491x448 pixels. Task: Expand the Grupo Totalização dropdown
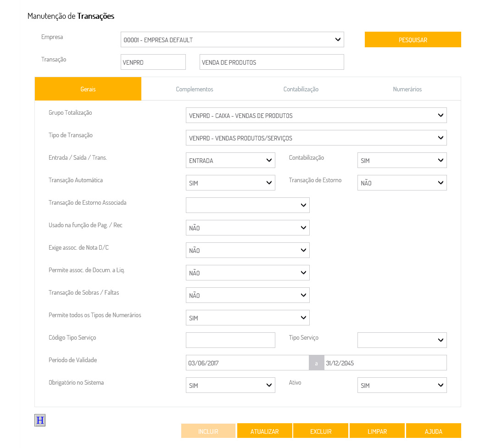coord(316,115)
